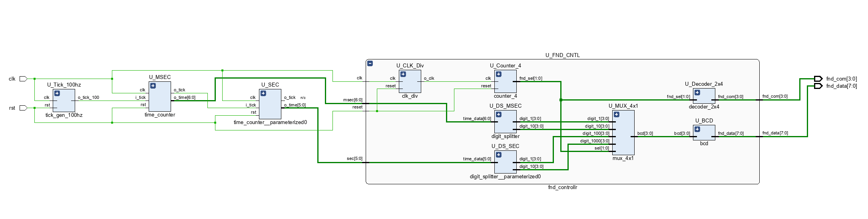
Task: Expand the U_DS_MSEC digit_splitter block
Action: pyautogui.click(x=499, y=114)
